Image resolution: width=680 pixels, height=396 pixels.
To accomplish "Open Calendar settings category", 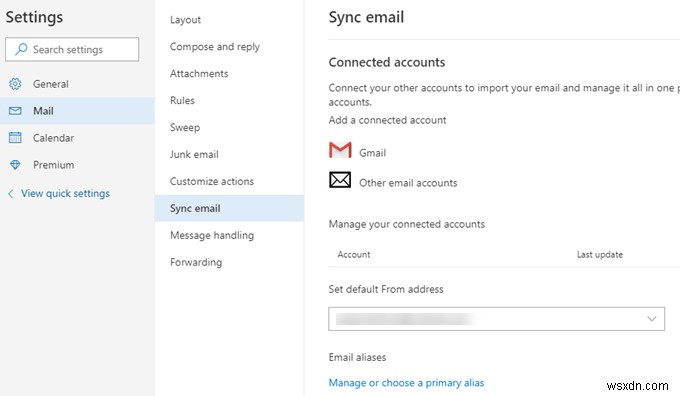I will [77, 138].
